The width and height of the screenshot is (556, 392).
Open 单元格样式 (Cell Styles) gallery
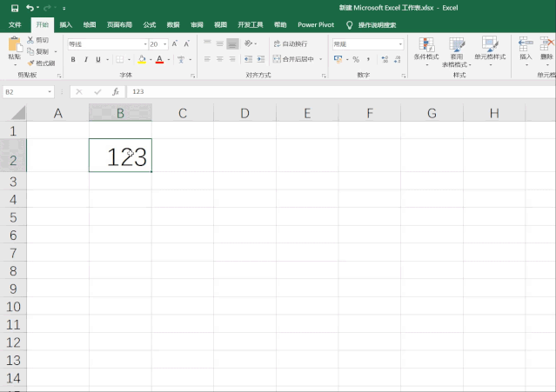click(490, 51)
